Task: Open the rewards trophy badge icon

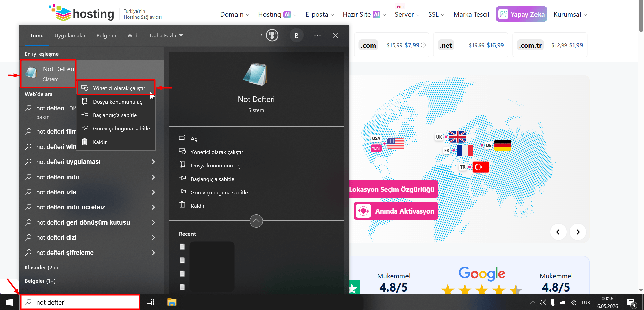Action: 272,35
